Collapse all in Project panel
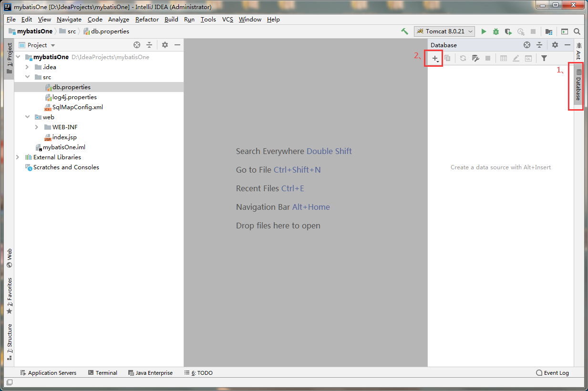Viewport: 588px width, 391px height. click(149, 45)
